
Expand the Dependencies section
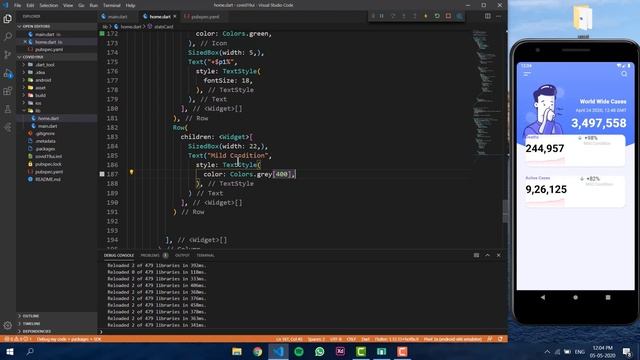(57, 331)
